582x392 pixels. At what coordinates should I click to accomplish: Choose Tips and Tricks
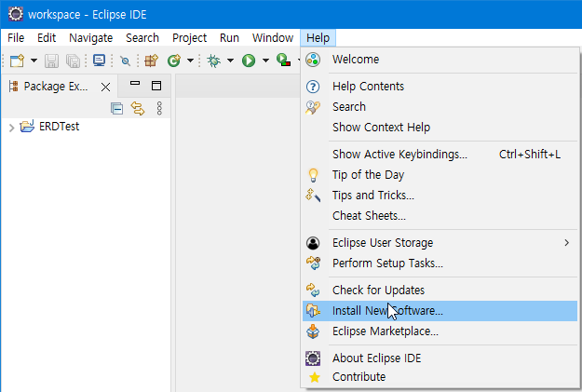click(440, 196)
